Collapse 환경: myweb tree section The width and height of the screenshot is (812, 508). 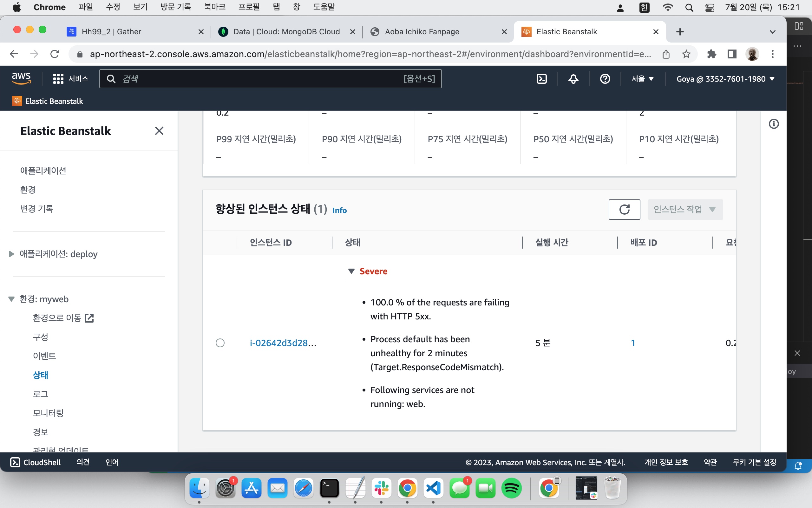click(x=11, y=299)
